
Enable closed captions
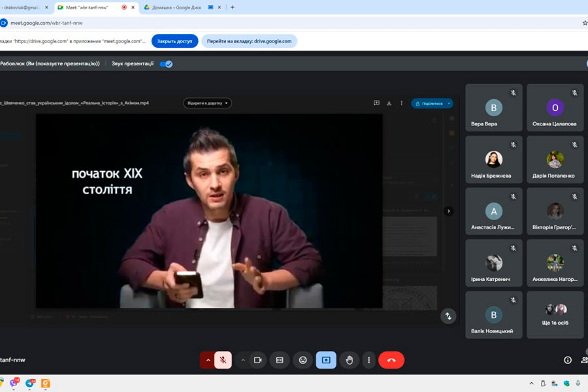click(x=280, y=360)
